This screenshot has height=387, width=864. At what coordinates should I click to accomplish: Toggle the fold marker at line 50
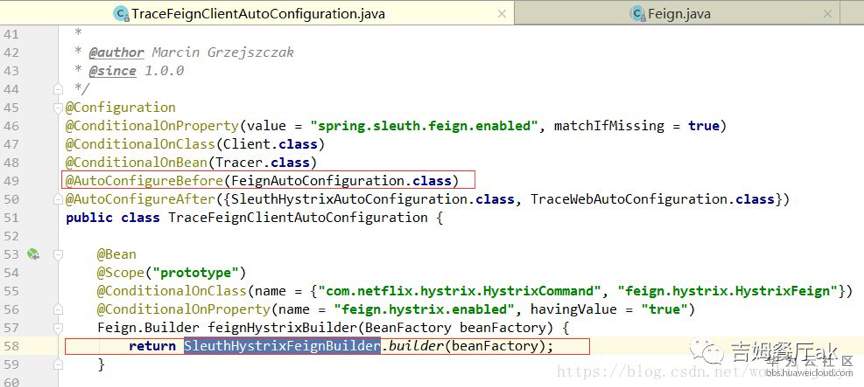click(x=58, y=199)
